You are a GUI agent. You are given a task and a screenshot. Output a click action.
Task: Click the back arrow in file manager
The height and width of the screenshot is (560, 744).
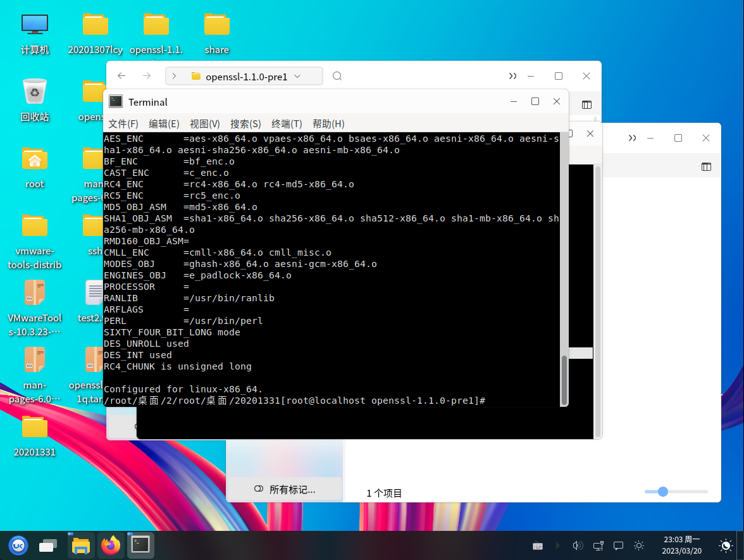(121, 76)
